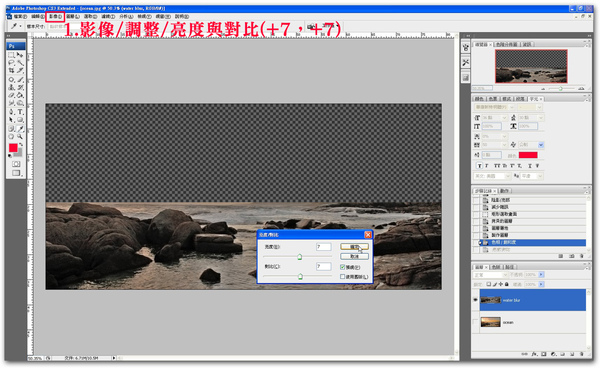Select the Lasso tool

(11, 63)
